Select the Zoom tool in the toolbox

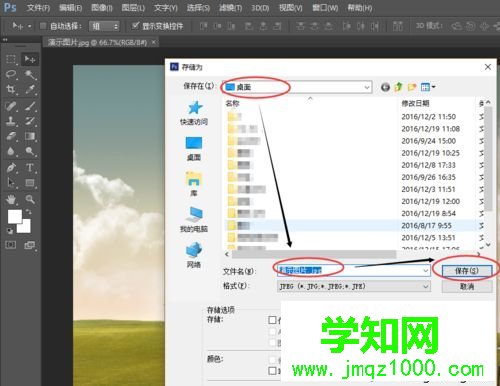[x=30, y=199]
